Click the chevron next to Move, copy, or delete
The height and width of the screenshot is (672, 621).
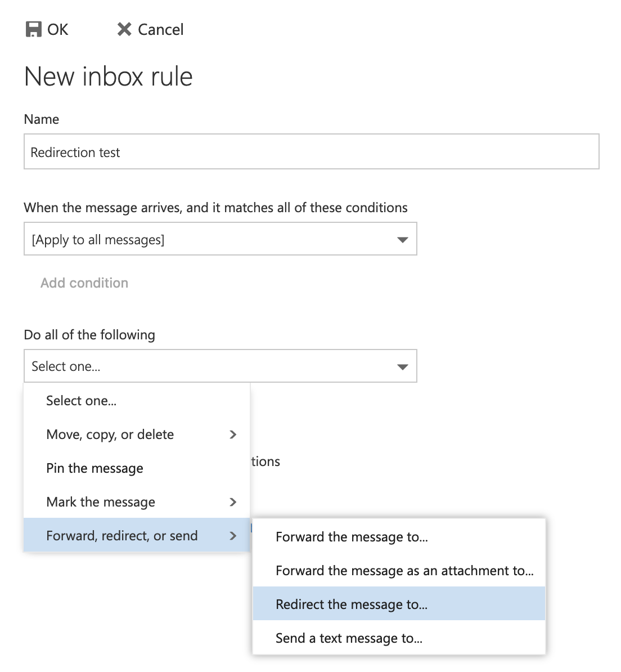point(233,434)
